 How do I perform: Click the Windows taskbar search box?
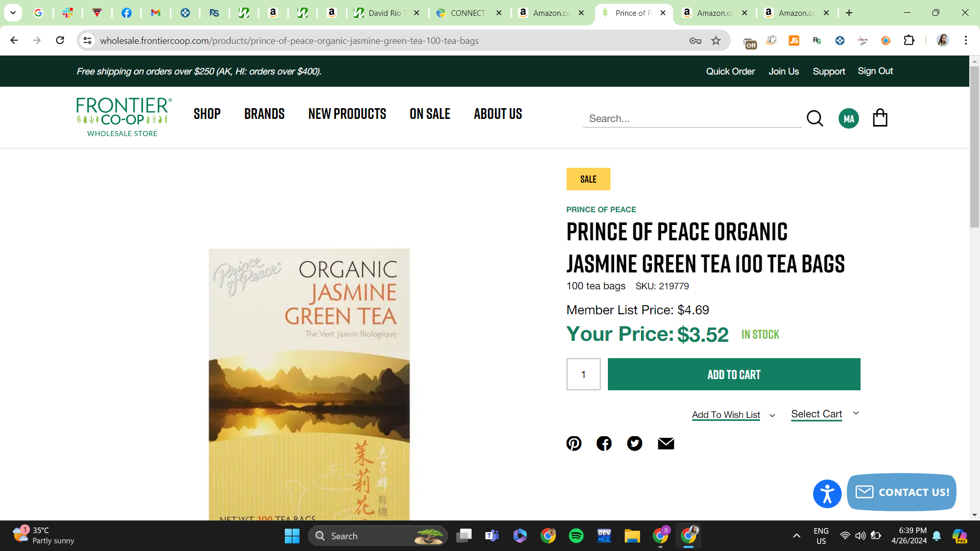point(378,536)
